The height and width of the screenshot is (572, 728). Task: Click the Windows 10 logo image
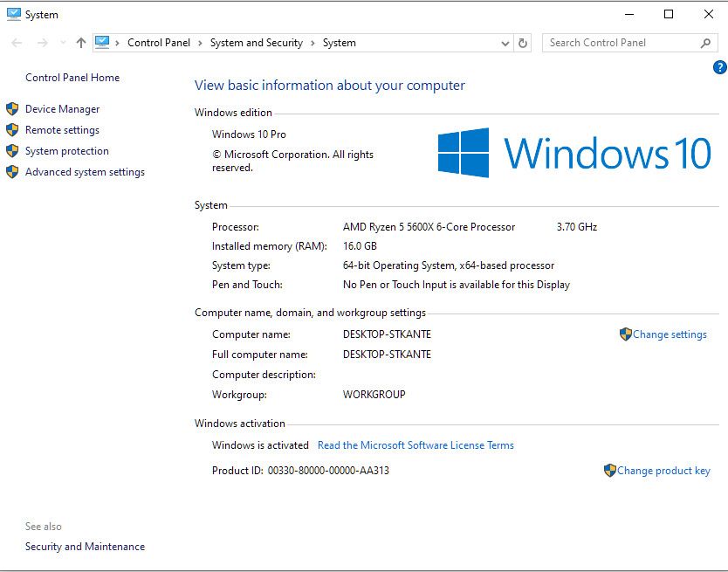tap(574, 153)
